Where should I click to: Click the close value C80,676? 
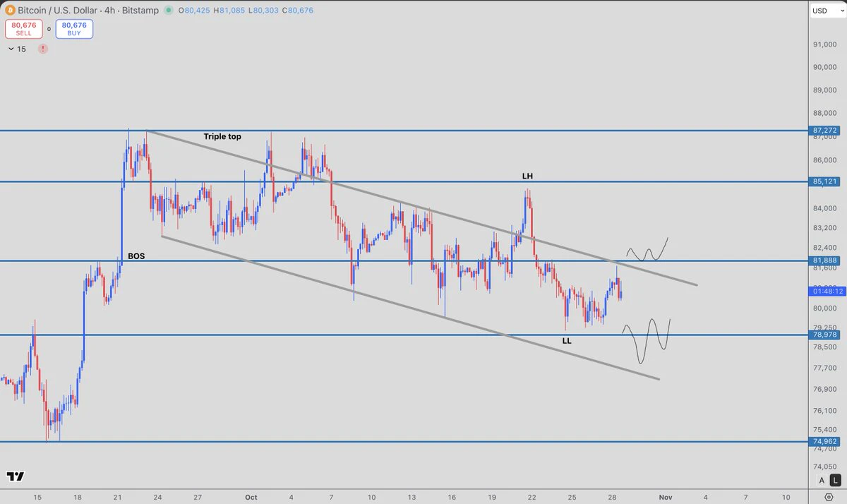(298, 11)
